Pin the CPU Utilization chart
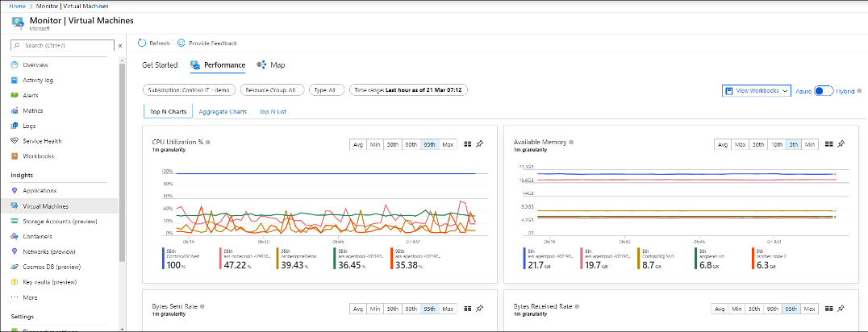868x332 pixels. coord(480,144)
